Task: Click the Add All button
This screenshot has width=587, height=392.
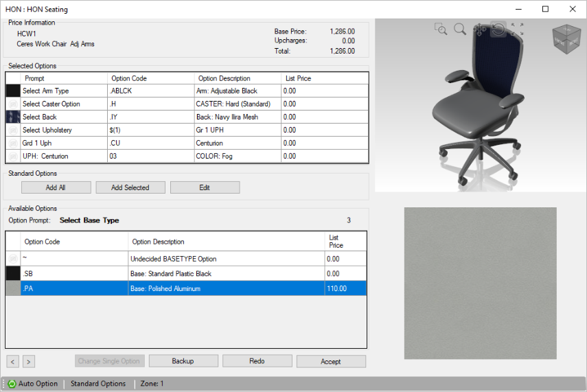Action: click(56, 187)
